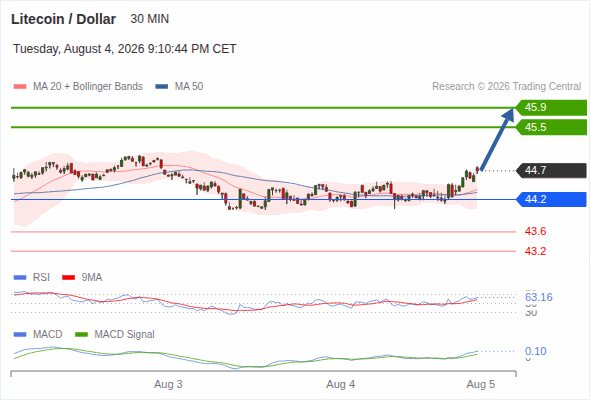Click the Aug 4 axis label
590x400 pixels.
(341, 385)
